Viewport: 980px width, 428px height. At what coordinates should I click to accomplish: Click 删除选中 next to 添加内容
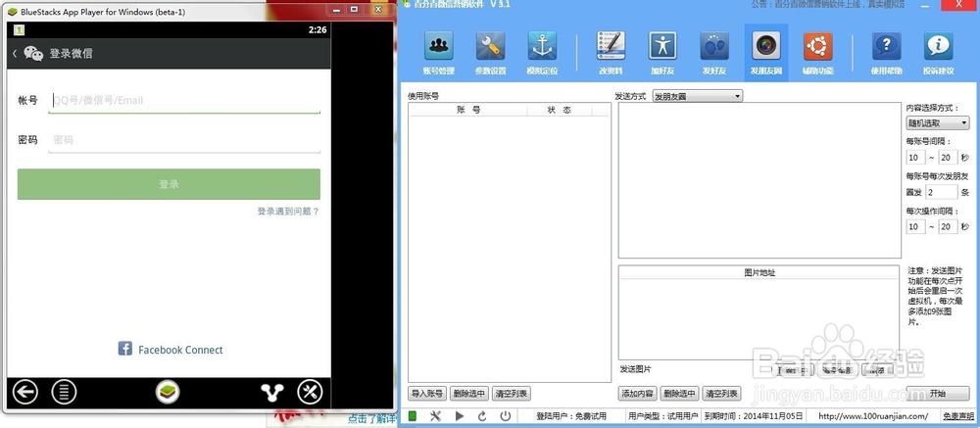click(x=679, y=394)
